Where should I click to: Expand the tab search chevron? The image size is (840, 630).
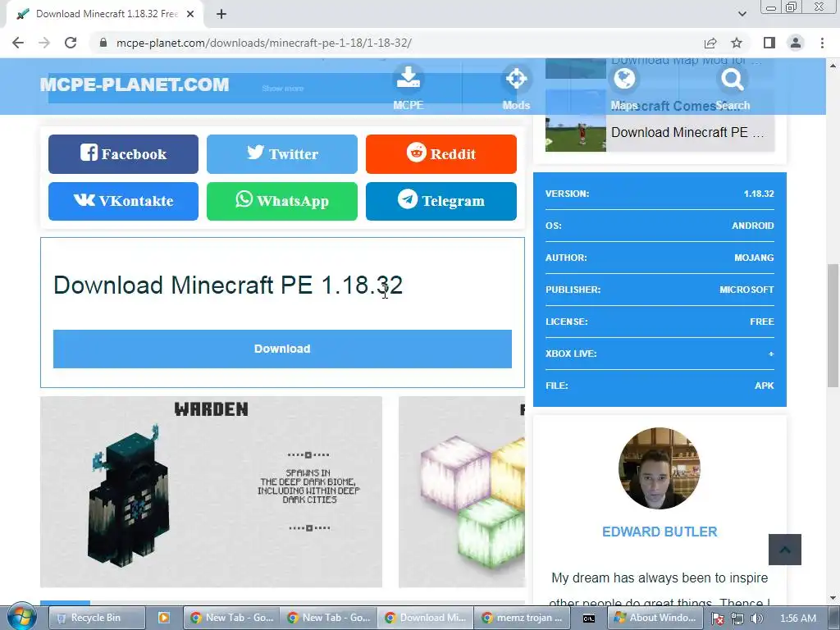(742, 14)
